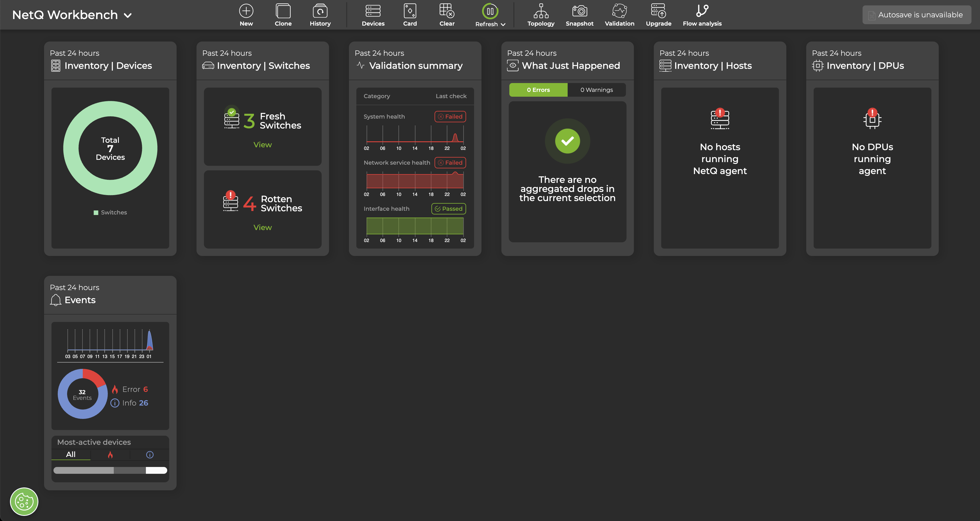Switch to 0 Warnings in What Just Happened
This screenshot has width=980, height=521.
[596, 90]
